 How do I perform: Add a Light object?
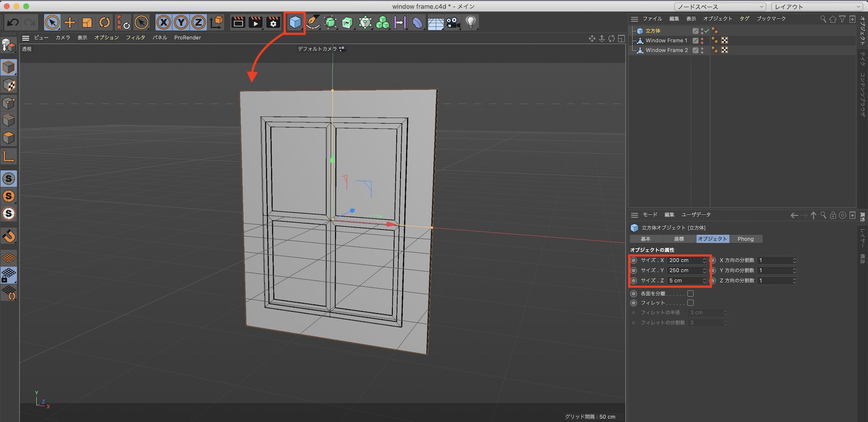point(470,22)
